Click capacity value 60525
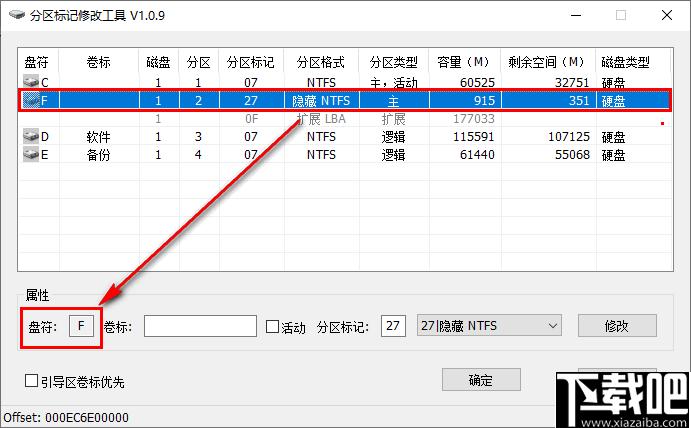This screenshot has height=428, width=691. [477, 82]
